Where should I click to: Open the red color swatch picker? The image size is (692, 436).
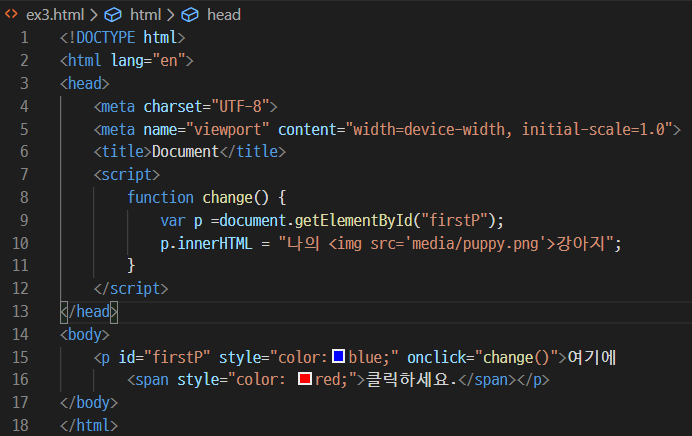305,379
